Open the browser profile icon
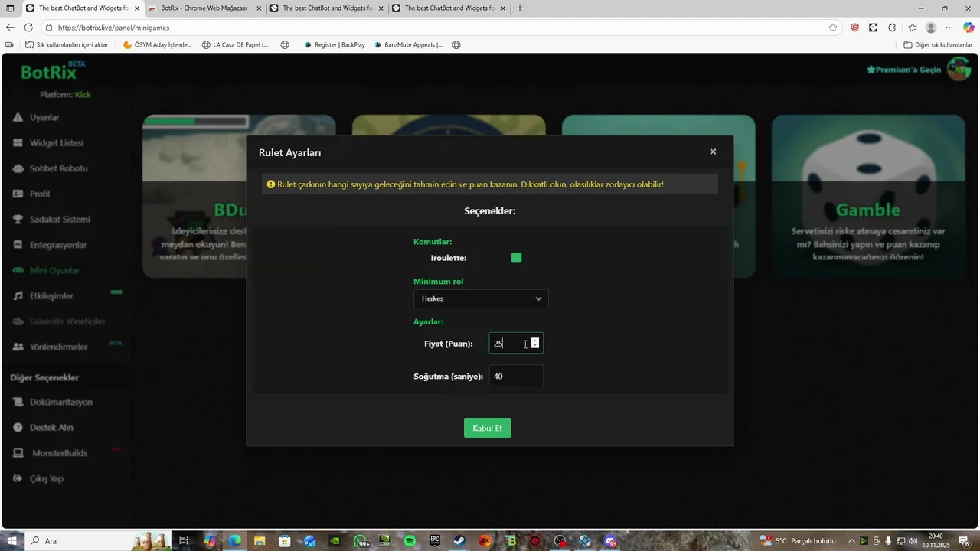Image resolution: width=980 pixels, height=551 pixels. (931, 28)
